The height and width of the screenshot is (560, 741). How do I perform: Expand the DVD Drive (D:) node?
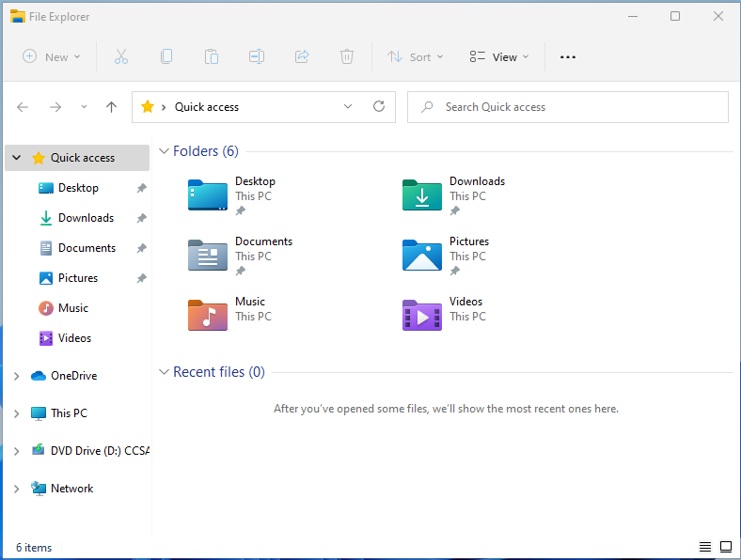(x=17, y=451)
